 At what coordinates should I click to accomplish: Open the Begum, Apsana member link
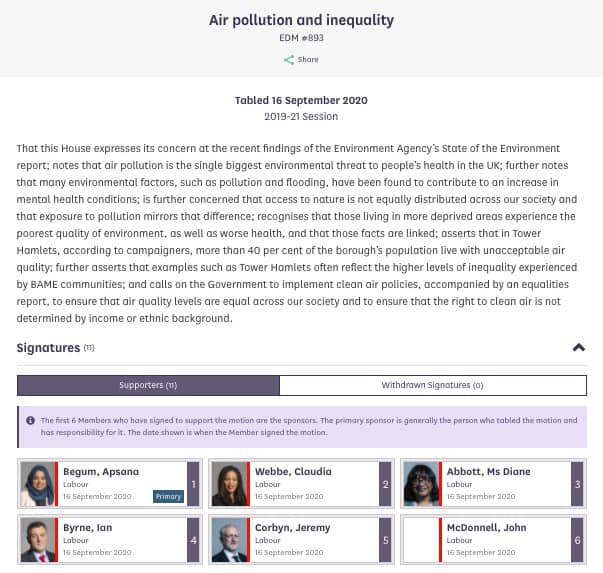(101, 471)
